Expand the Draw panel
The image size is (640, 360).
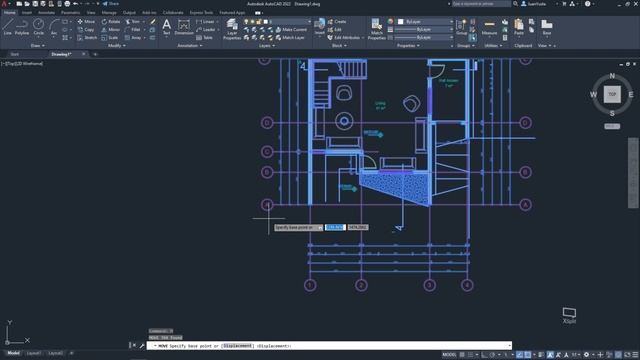(x=38, y=46)
